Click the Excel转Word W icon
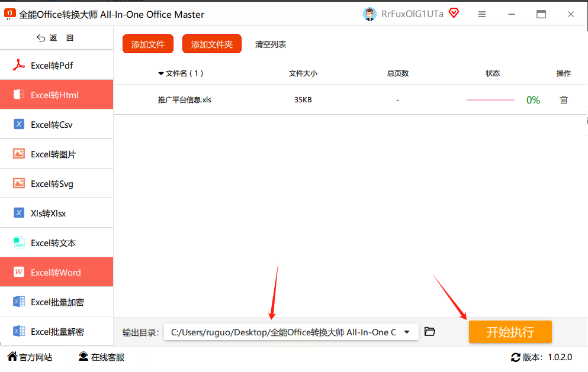The height and width of the screenshot is (372, 588). [19, 272]
